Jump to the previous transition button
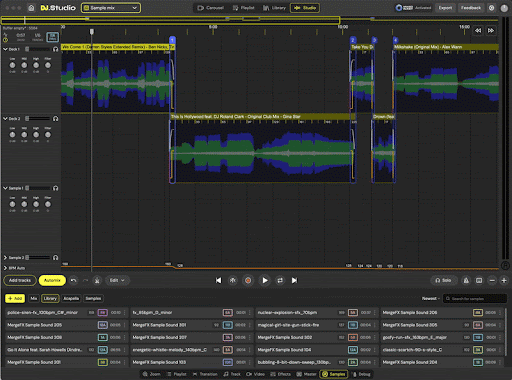 218,280
